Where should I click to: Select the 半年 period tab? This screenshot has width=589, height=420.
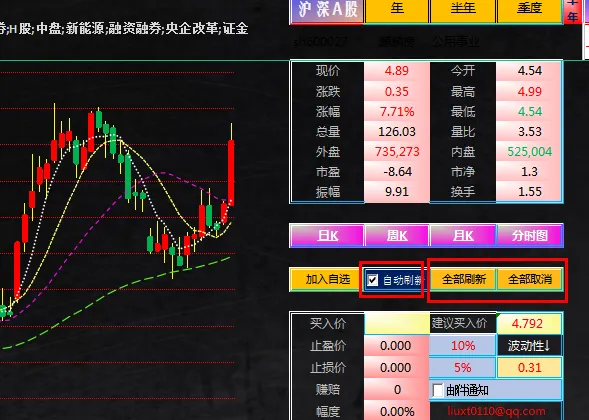(x=463, y=10)
